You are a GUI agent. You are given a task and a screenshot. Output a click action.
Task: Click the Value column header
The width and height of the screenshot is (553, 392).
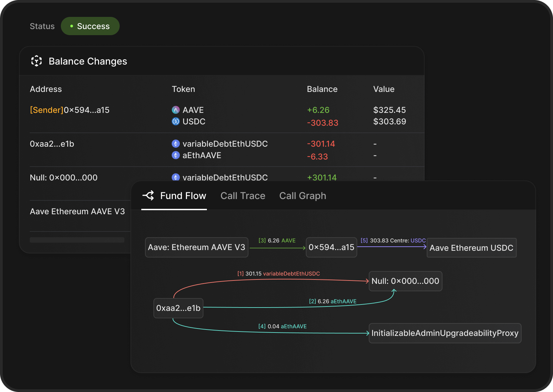point(384,89)
